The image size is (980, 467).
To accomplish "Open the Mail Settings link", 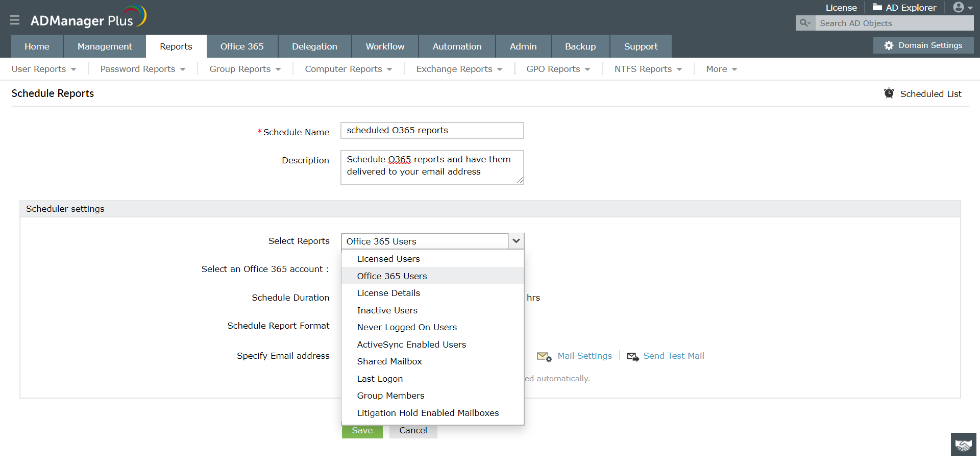I will (584, 356).
